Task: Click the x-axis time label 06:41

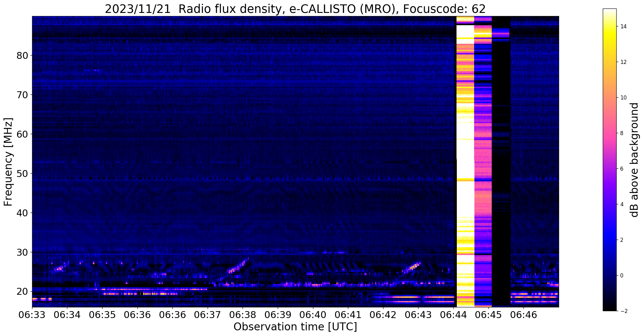Action: pyautogui.click(x=348, y=315)
